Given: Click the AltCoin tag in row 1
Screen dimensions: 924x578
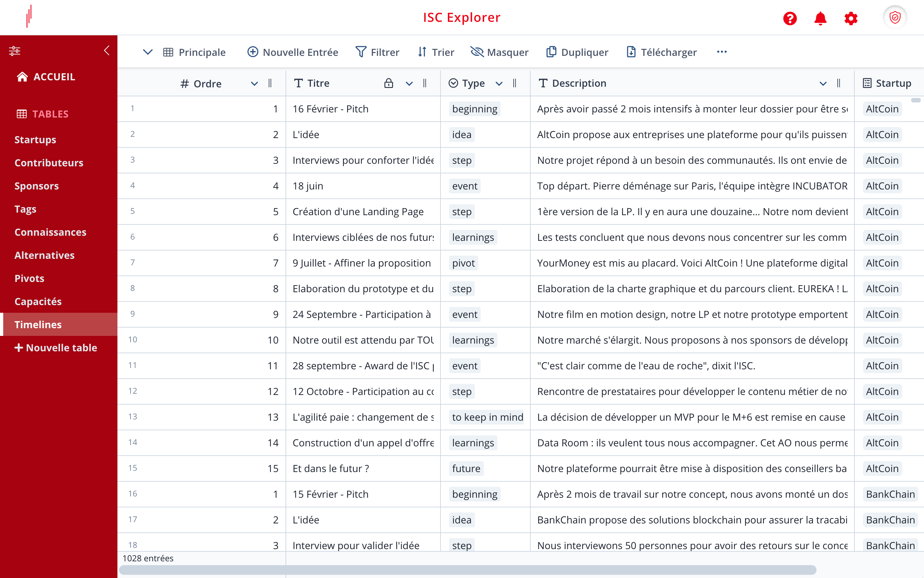Looking at the screenshot, I should (x=882, y=109).
